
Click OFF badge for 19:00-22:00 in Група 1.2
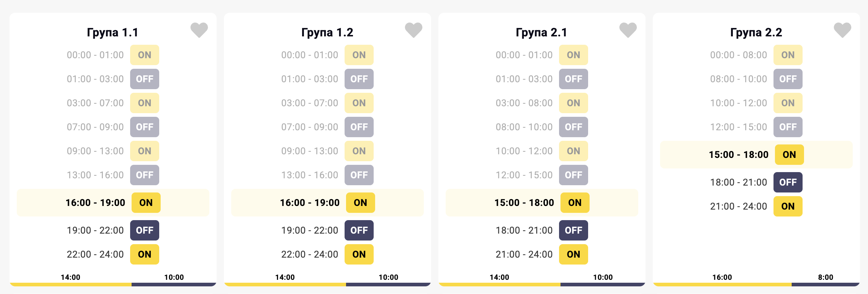tap(359, 230)
